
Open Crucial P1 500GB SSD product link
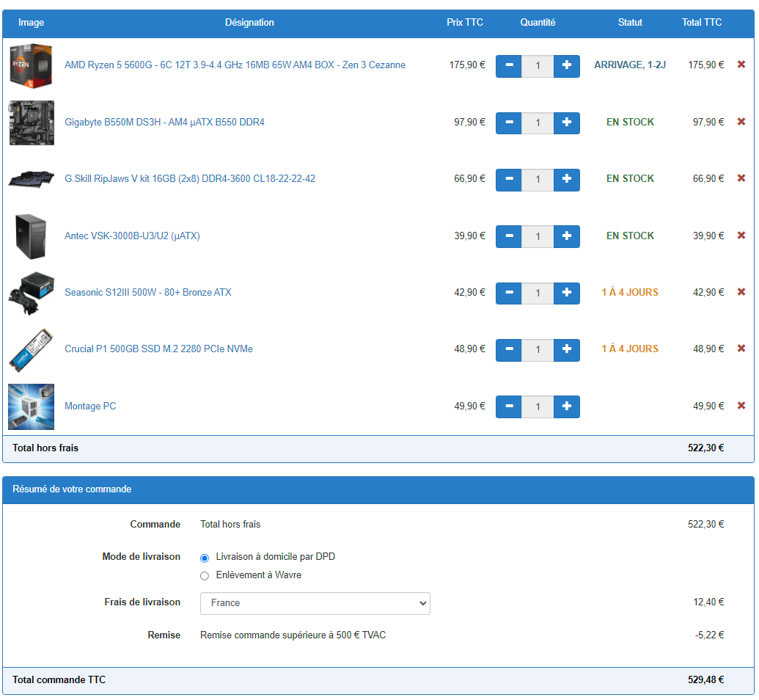159,349
